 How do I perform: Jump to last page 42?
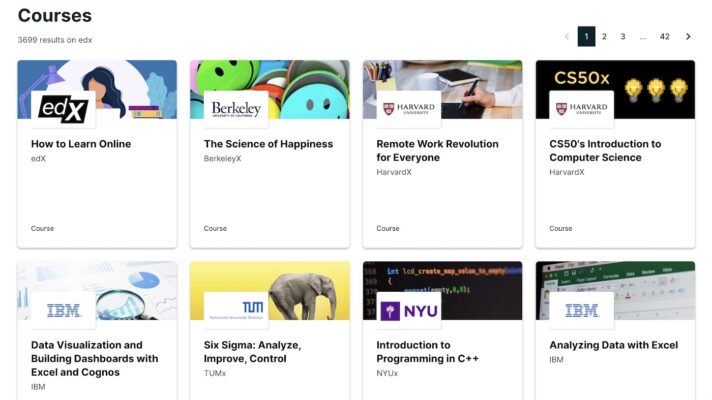click(664, 36)
